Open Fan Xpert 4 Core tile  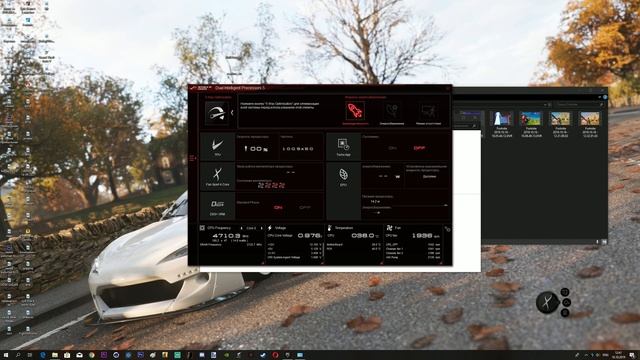pyautogui.click(x=217, y=177)
